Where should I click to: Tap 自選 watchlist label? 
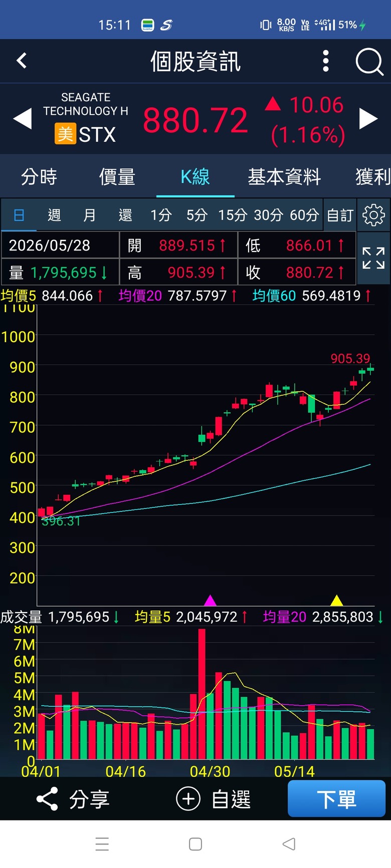coord(231,799)
